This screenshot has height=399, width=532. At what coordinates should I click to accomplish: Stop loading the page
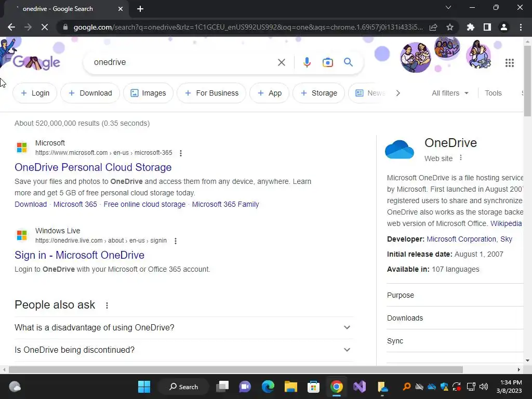tap(45, 27)
